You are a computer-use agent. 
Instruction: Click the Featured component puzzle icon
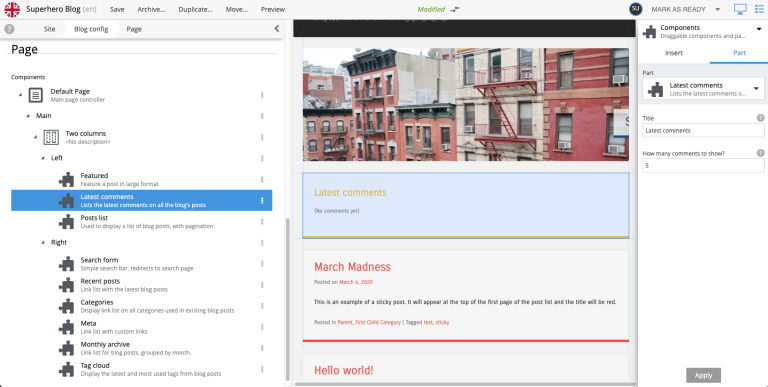[66, 179]
